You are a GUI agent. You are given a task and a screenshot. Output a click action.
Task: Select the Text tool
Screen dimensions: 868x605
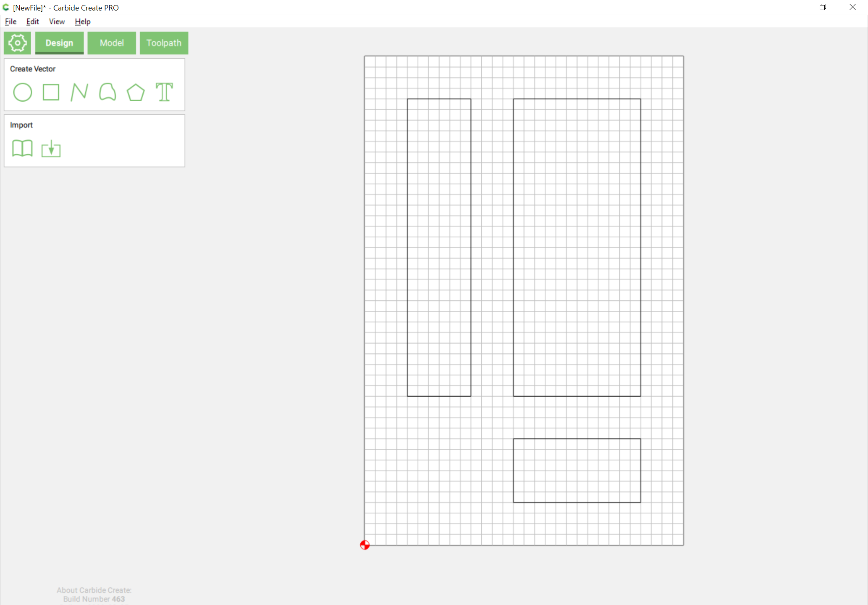point(164,92)
